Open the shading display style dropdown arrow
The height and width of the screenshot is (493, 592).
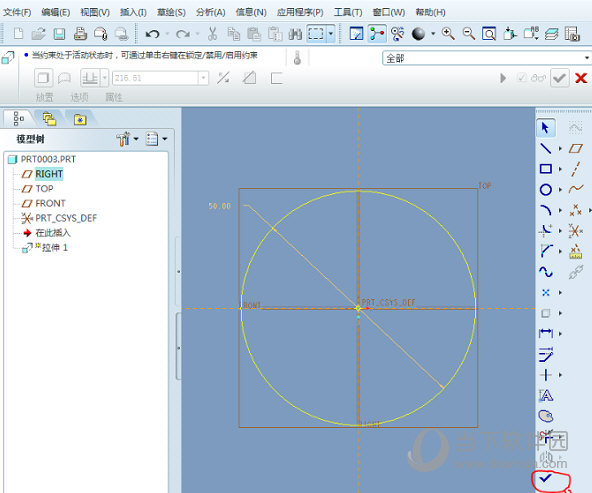pyautogui.click(x=433, y=34)
